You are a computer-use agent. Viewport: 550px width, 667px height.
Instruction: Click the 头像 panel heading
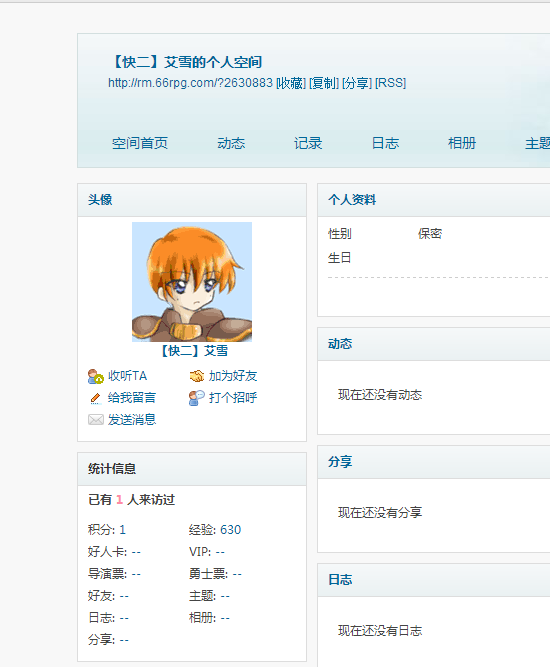[x=100, y=200]
